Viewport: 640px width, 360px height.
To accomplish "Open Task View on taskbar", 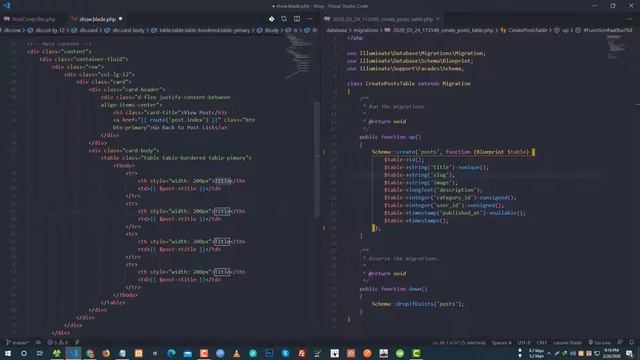I will pyautogui.click(x=40, y=353).
